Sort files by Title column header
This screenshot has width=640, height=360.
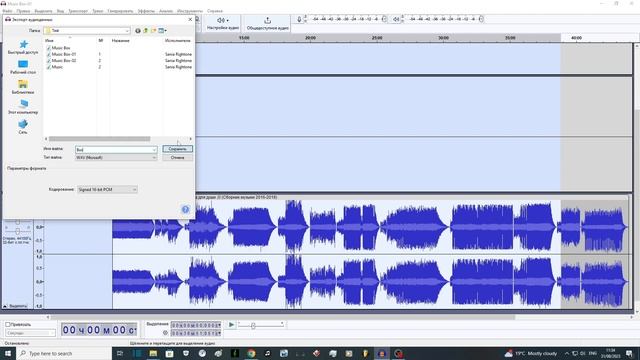120,40
